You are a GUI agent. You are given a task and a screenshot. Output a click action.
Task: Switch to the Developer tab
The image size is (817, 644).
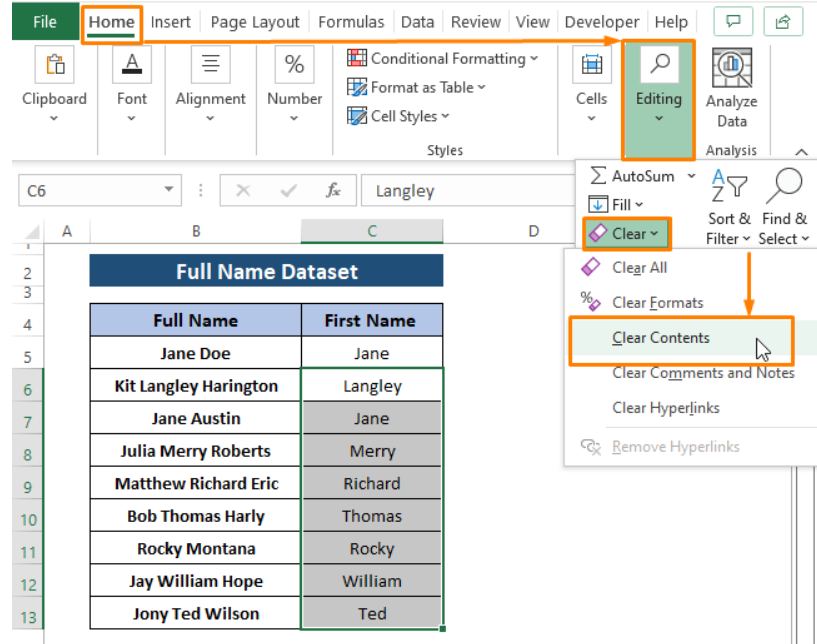coord(601,21)
